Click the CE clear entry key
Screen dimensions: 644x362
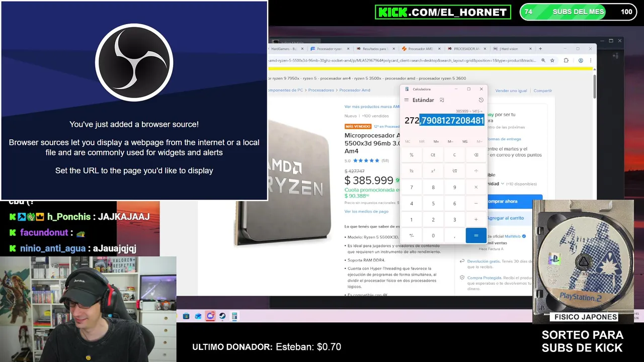point(433,155)
